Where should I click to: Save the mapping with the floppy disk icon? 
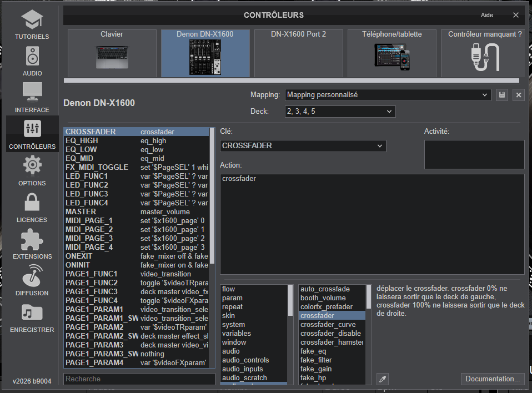[502, 95]
